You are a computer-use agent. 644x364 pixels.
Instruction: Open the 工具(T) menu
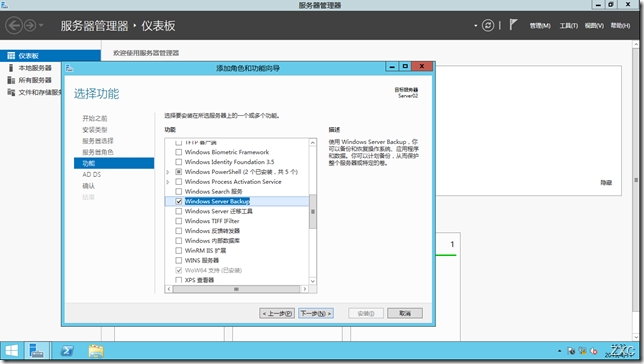point(568,25)
